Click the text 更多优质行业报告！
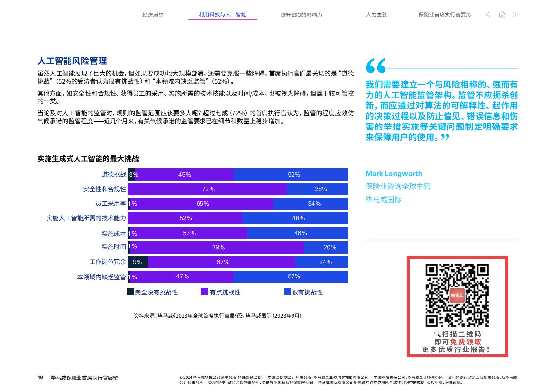 [457, 350]
